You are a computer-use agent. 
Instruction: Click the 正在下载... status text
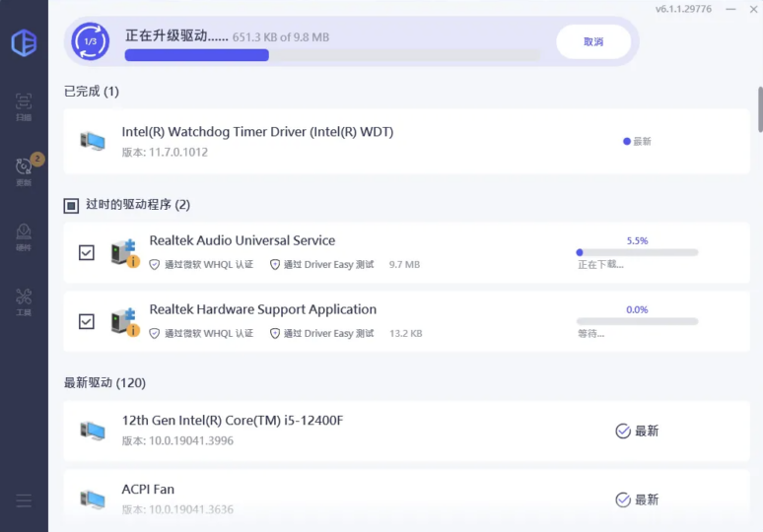click(x=600, y=265)
